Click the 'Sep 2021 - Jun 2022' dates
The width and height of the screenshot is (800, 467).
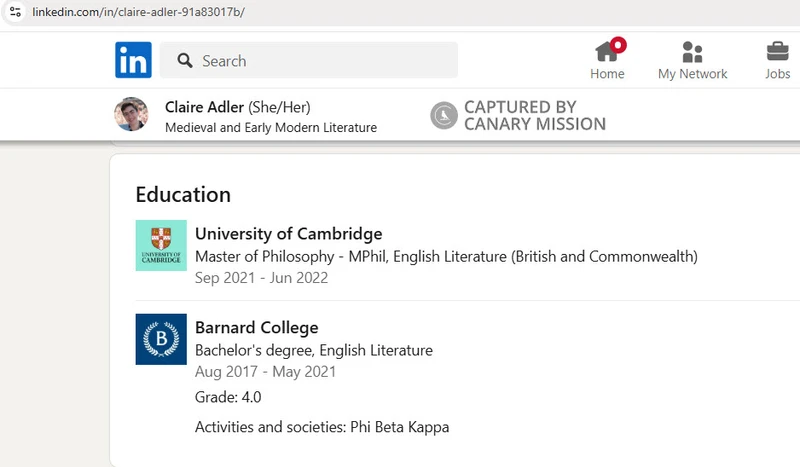261,278
